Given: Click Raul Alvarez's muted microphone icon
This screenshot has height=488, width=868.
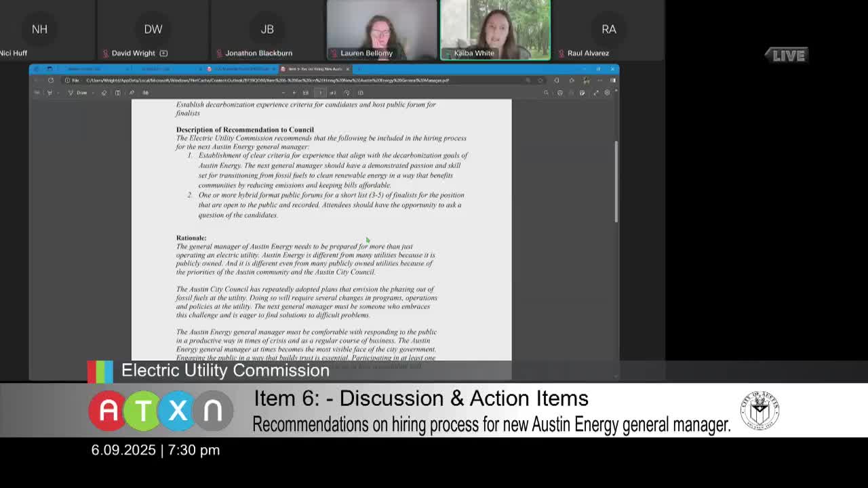Looking at the screenshot, I should pos(561,53).
